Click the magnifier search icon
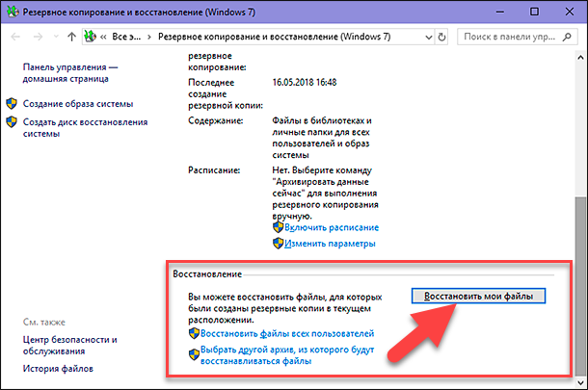588x390 pixels. click(567, 37)
